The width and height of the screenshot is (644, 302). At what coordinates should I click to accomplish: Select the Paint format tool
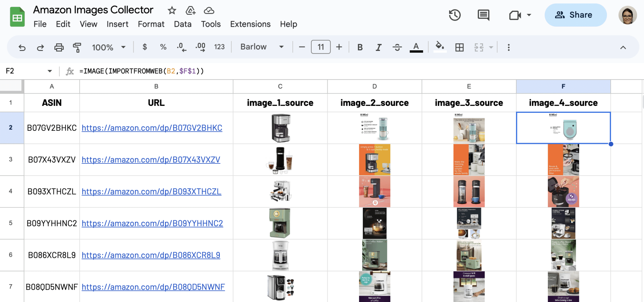pyautogui.click(x=77, y=47)
